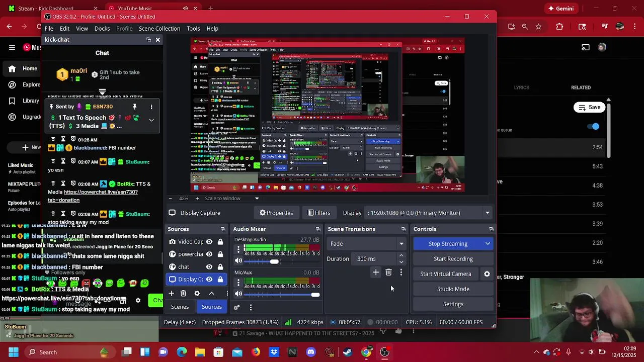Open the Fade transition dropdown
The image size is (644, 362).
[367, 244]
